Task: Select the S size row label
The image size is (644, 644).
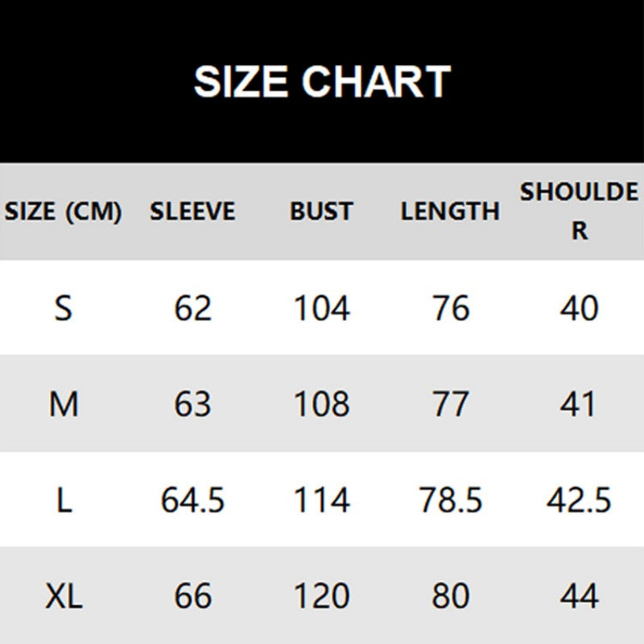Action: [64, 308]
